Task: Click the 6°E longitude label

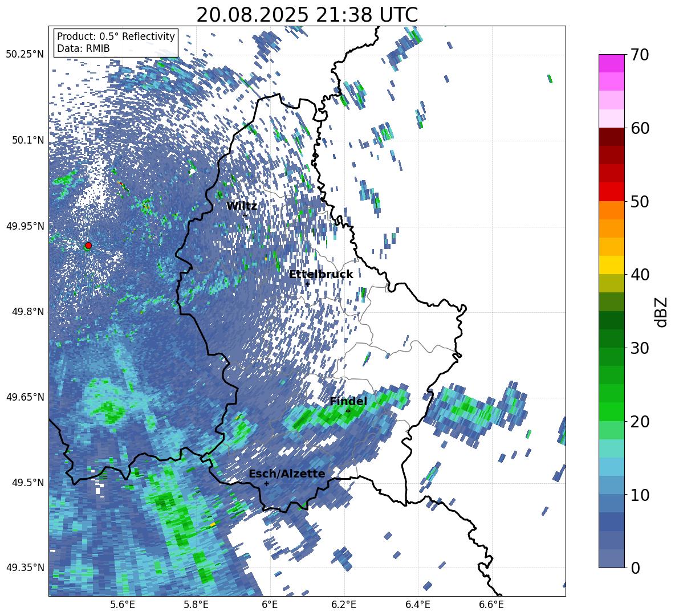Action: [x=270, y=605]
